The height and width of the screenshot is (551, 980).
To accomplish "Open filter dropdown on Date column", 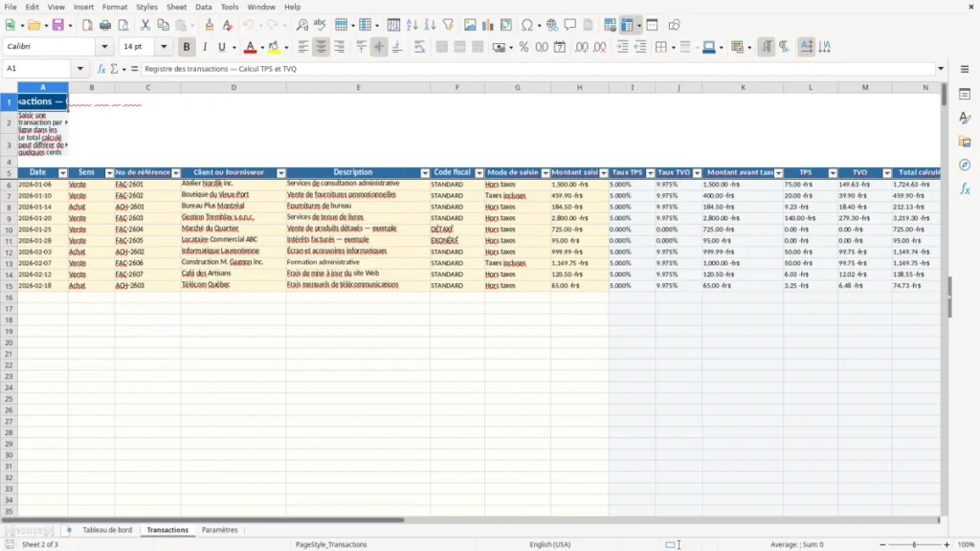I will (62, 173).
